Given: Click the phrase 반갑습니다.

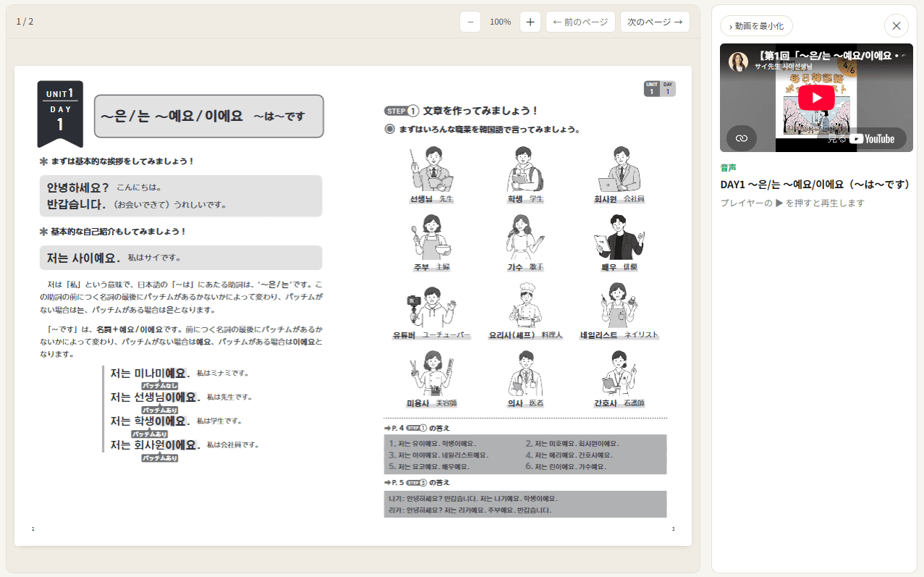Looking at the screenshot, I should coord(76,204).
